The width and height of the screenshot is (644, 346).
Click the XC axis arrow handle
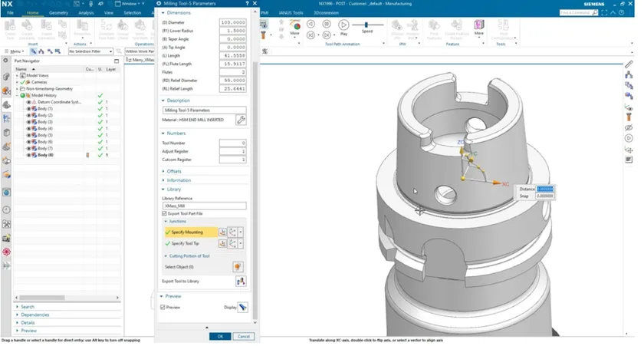pyautogui.click(x=497, y=183)
